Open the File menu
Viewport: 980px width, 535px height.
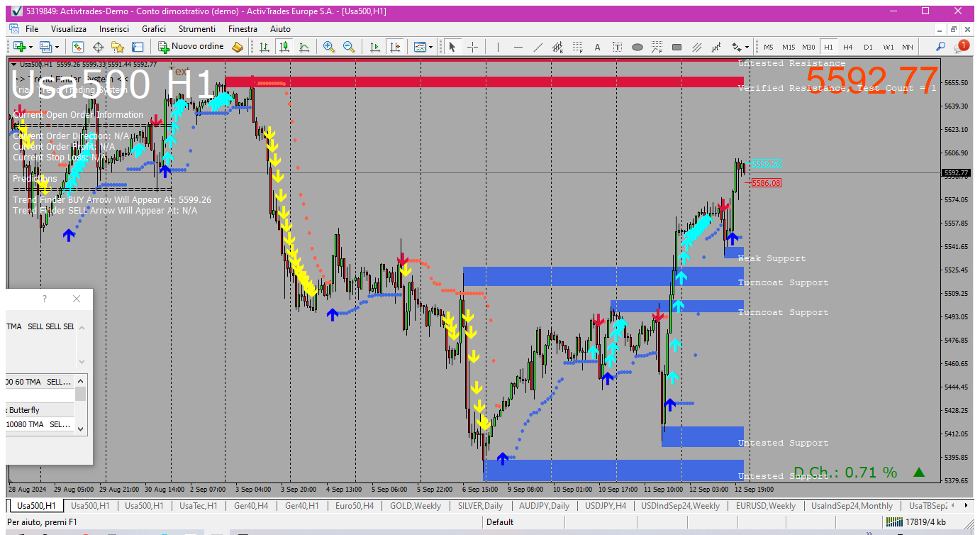(32, 29)
